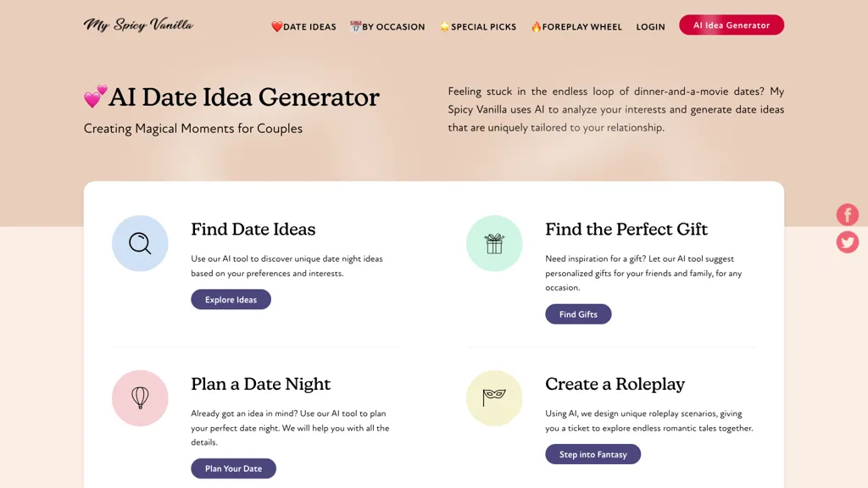The width and height of the screenshot is (868, 488).
Task: Launch the AI Idea Generator button
Action: (x=732, y=25)
